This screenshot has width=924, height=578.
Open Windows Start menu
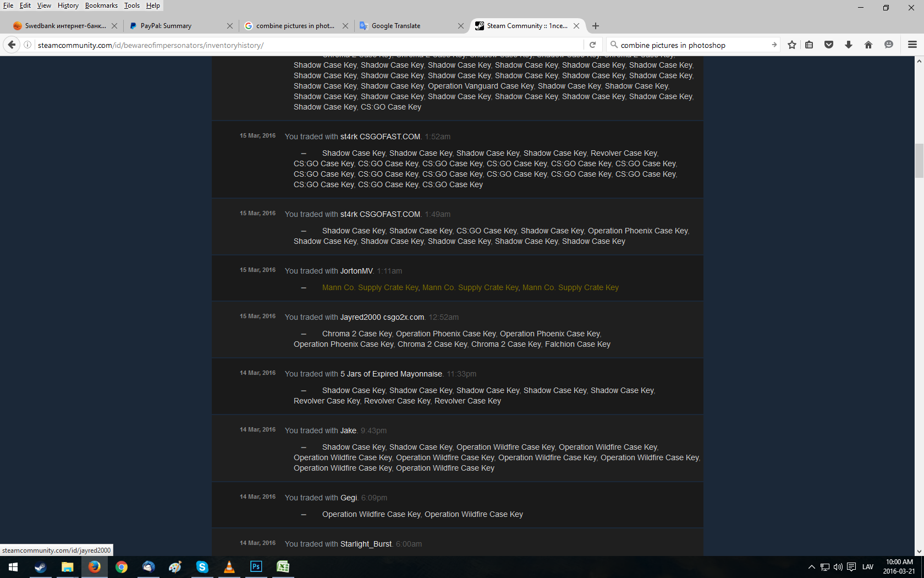[13, 567]
